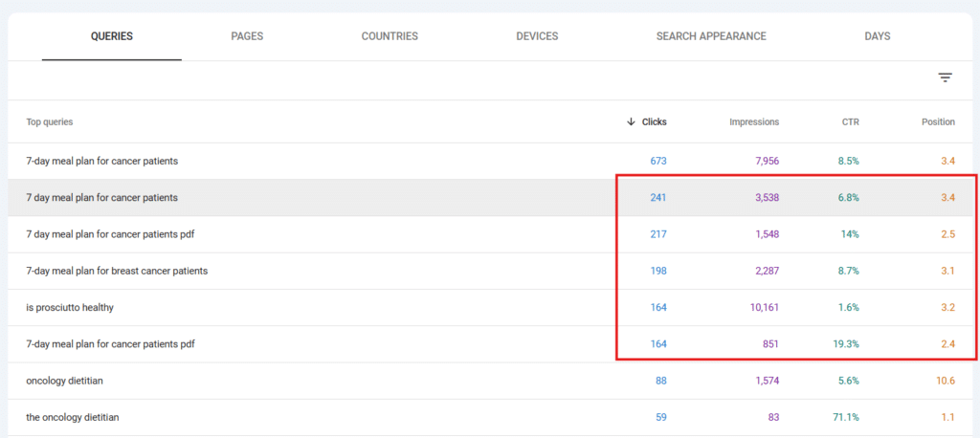This screenshot has height=438, width=980.
Task: Select the "oncology dietitian" query row
Action: pyautogui.click(x=490, y=381)
